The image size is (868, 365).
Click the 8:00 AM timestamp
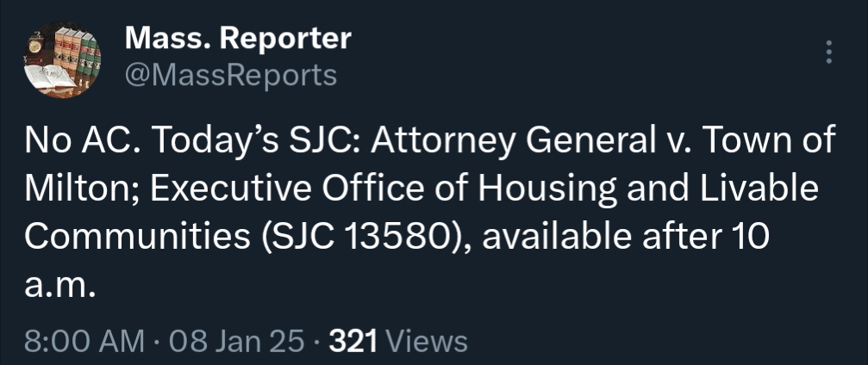pos(84,342)
